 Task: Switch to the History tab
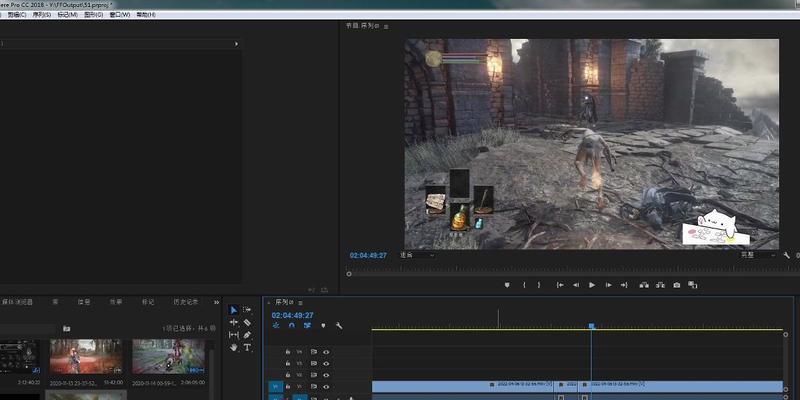(185, 302)
